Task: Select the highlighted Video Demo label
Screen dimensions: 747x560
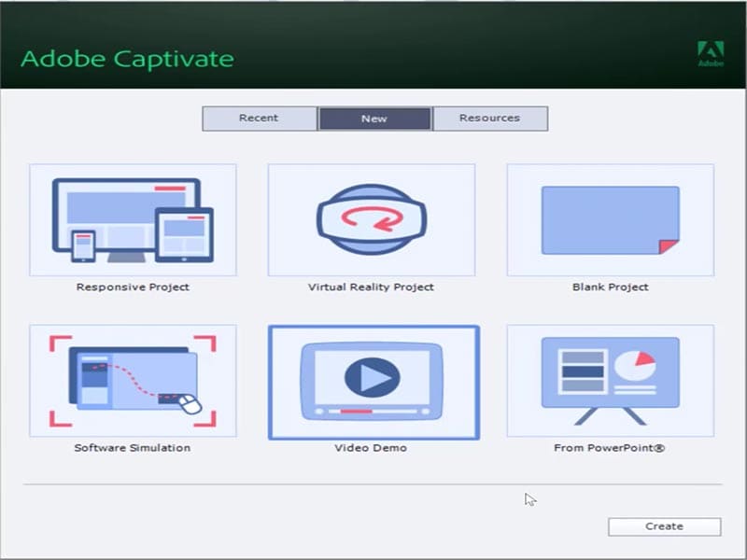Action: point(371,447)
